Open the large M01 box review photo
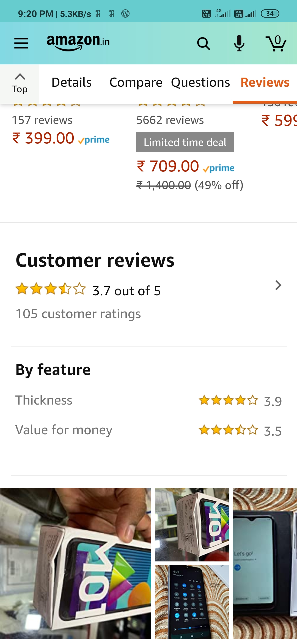 (76, 563)
